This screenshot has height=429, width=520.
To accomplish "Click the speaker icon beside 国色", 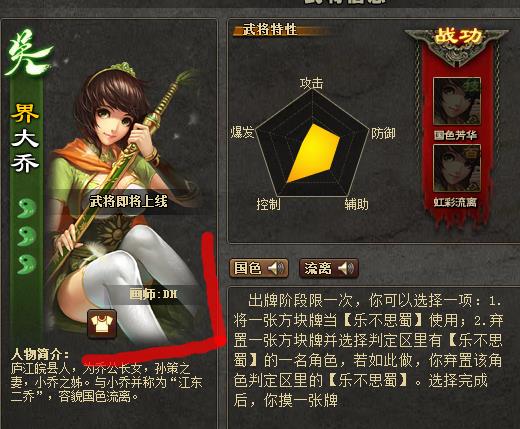I will pyautogui.click(x=276, y=268).
